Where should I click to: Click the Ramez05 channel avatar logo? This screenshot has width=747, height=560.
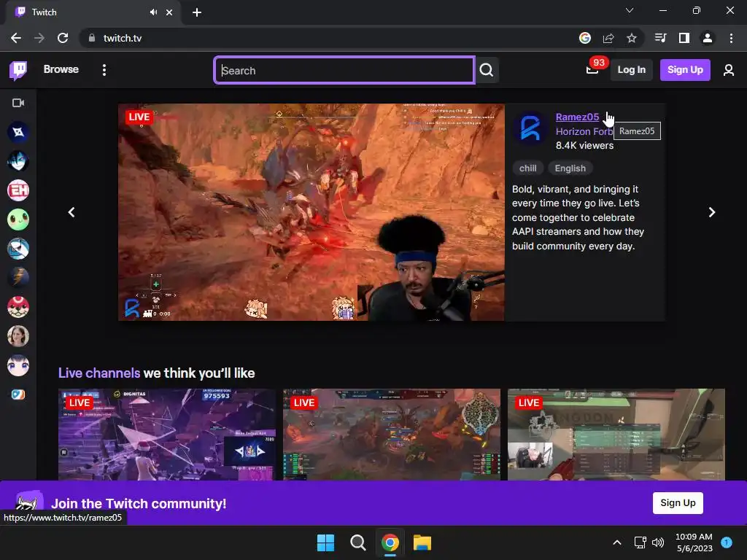(x=530, y=128)
